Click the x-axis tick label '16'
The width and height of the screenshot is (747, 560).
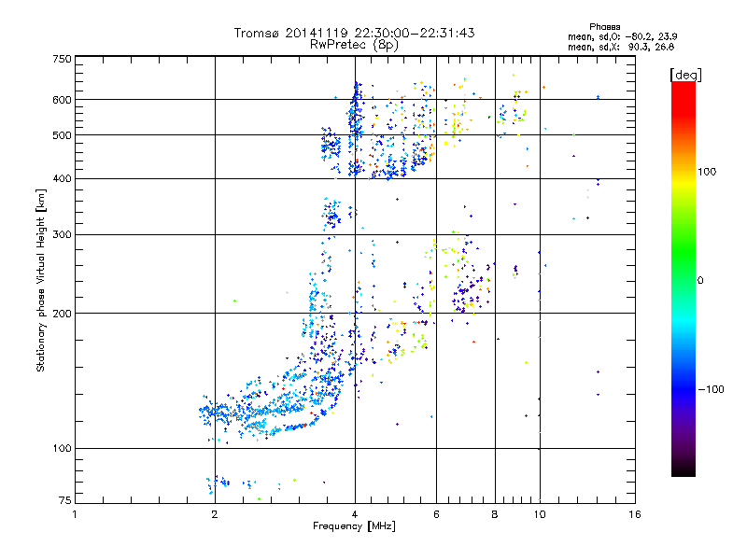(x=635, y=514)
